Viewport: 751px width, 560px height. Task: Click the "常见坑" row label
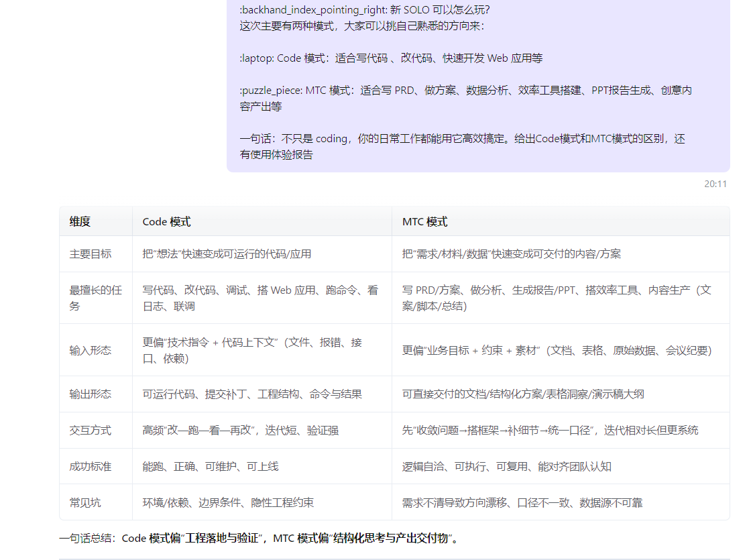pyautogui.click(x=85, y=503)
